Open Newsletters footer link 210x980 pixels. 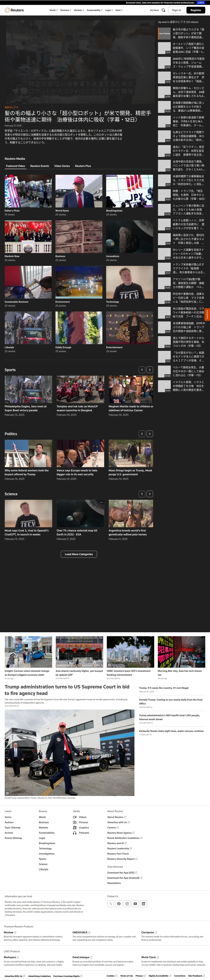(114, 883)
